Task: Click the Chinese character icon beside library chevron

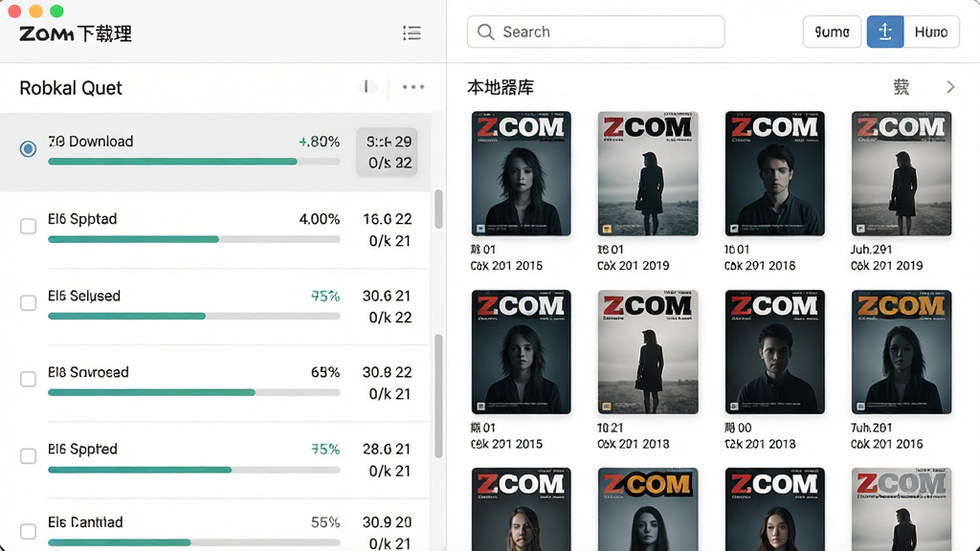Action: (x=901, y=87)
